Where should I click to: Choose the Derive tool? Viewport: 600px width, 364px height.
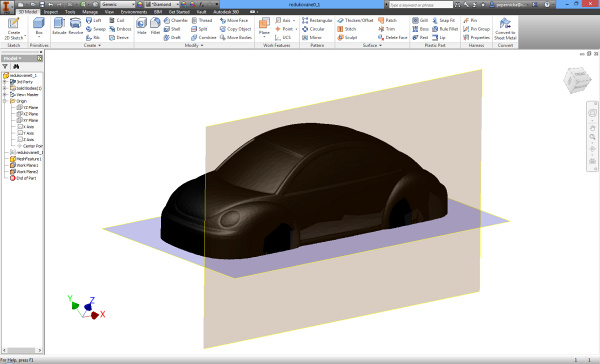point(119,38)
